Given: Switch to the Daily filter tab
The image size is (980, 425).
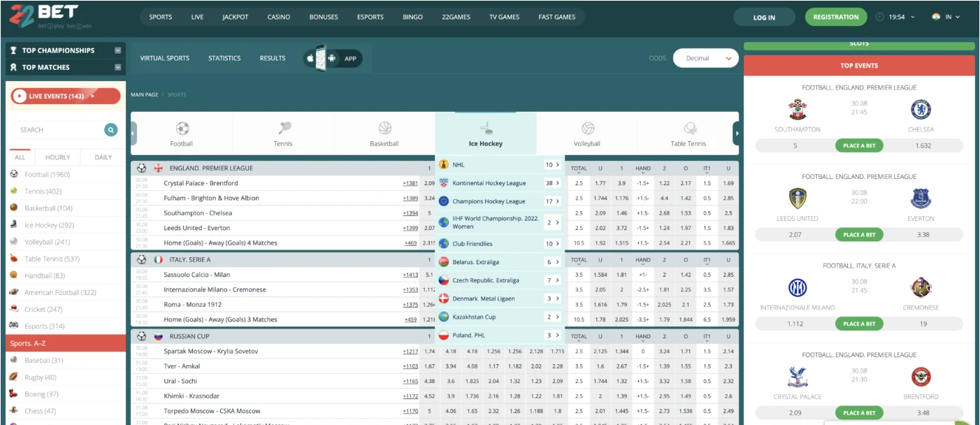Looking at the screenshot, I should 103,157.
